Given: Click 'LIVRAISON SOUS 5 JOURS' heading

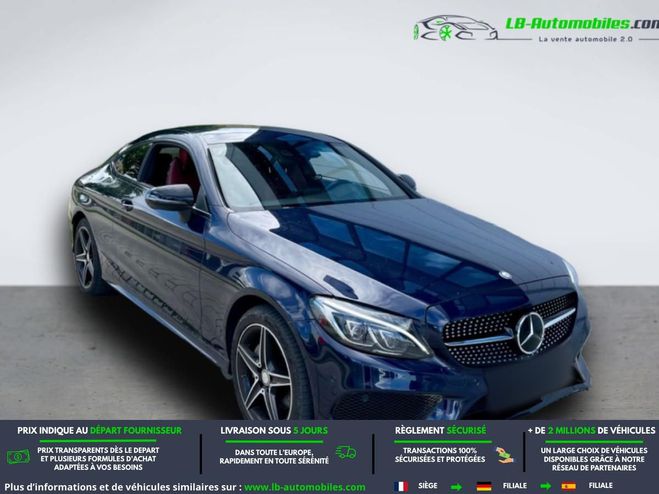Looking at the screenshot, I should pyautogui.click(x=274, y=431).
